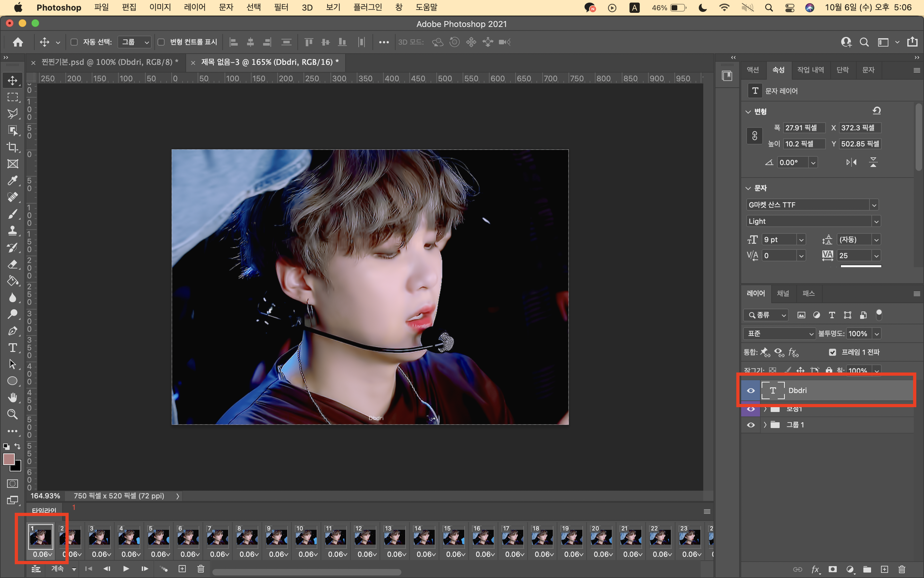
Task: Enable the 변형 컨트롤 표시 checkbox
Action: tap(161, 42)
